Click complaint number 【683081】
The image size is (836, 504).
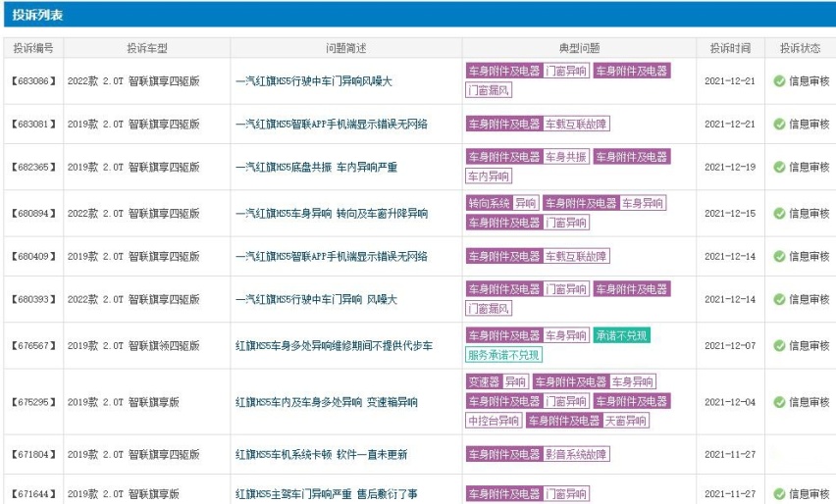(x=33, y=125)
